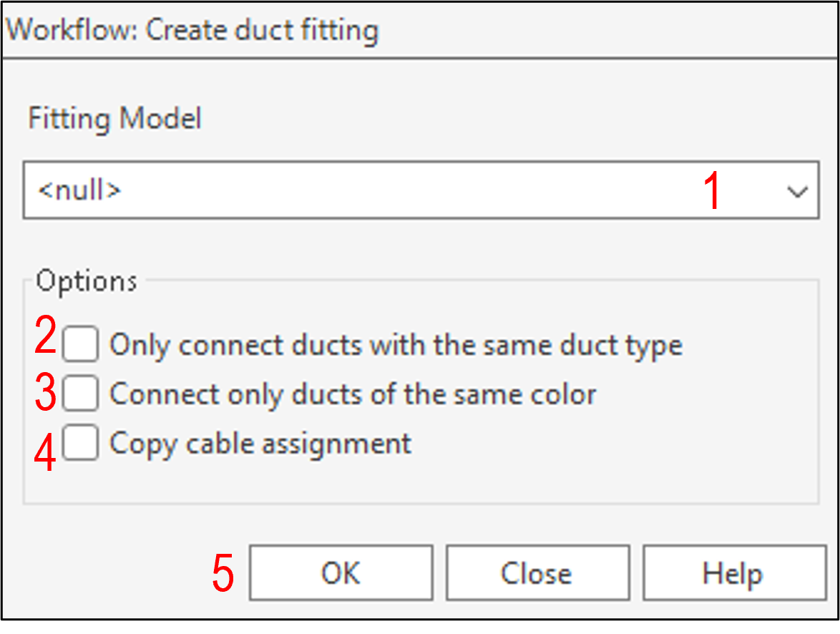Enable Only connect ducts with same duct type checkbox
The image size is (840, 634).
(80, 346)
